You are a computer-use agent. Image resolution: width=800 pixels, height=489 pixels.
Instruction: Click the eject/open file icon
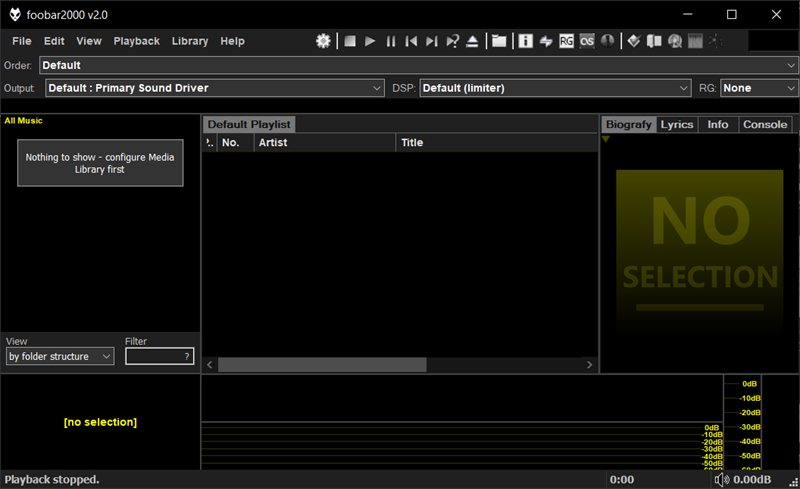tap(472, 41)
